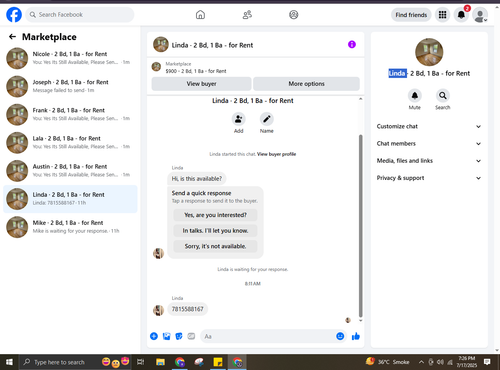Click the View buyer button
The height and width of the screenshot is (370, 500).
pyautogui.click(x=201, y=84)
